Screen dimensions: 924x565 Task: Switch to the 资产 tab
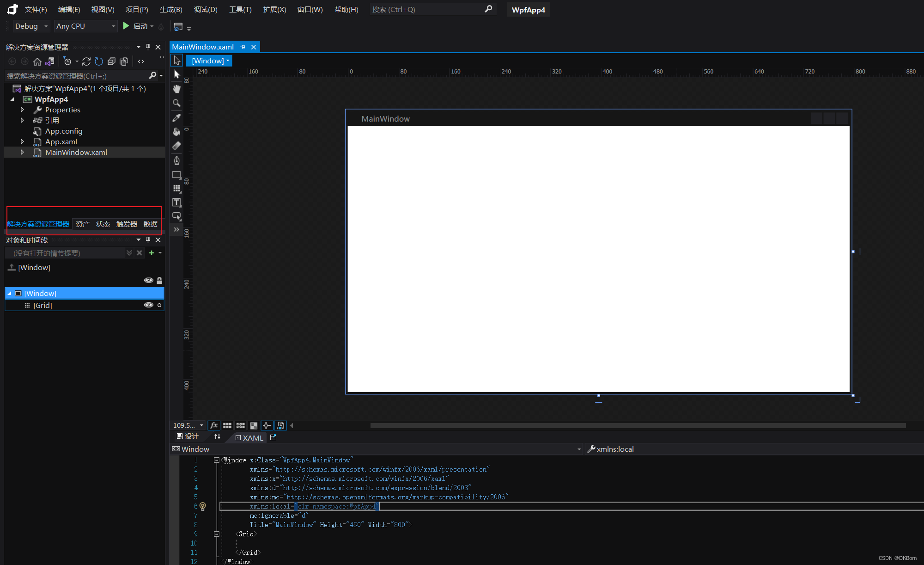[x=83, y=224]
